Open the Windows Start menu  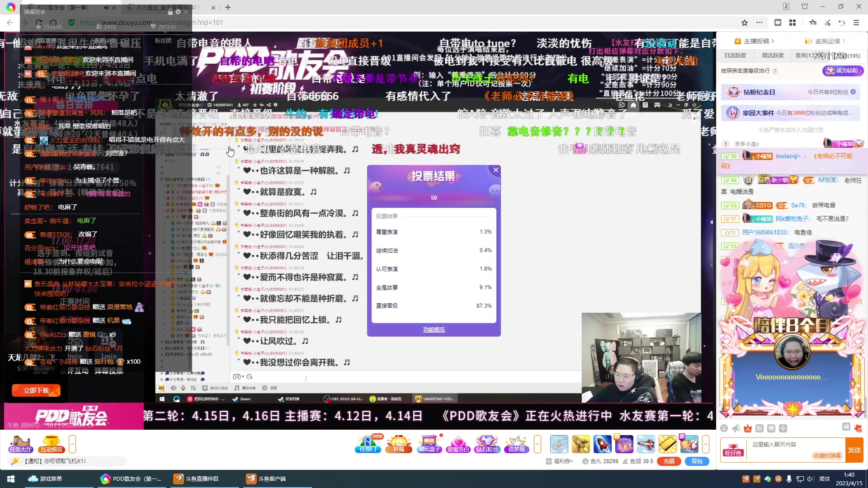[x=11, y=479]
